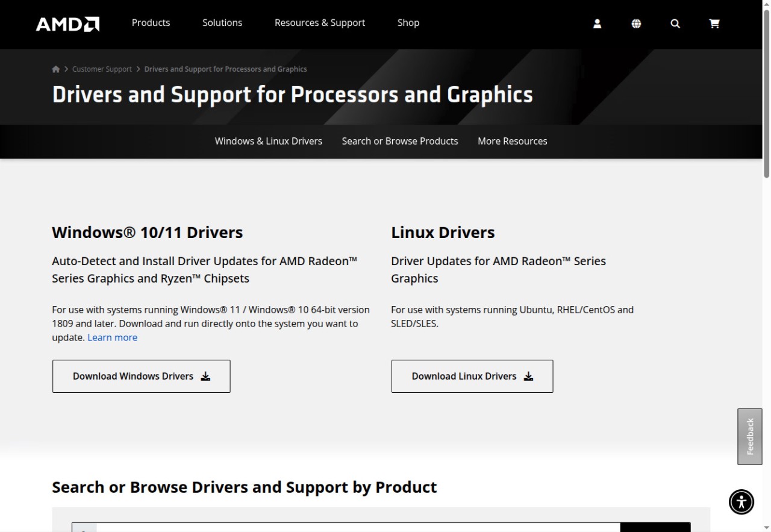Click the globe language selector icon

636,23
